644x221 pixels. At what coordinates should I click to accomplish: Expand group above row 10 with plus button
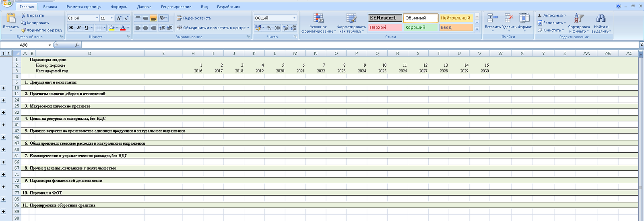click(x=3, y=88)
